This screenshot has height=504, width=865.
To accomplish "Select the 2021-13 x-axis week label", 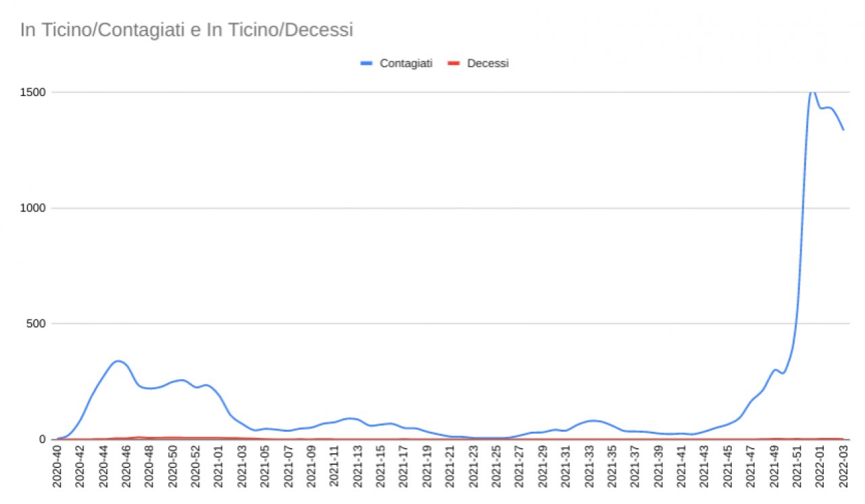I will coord(357,465).
